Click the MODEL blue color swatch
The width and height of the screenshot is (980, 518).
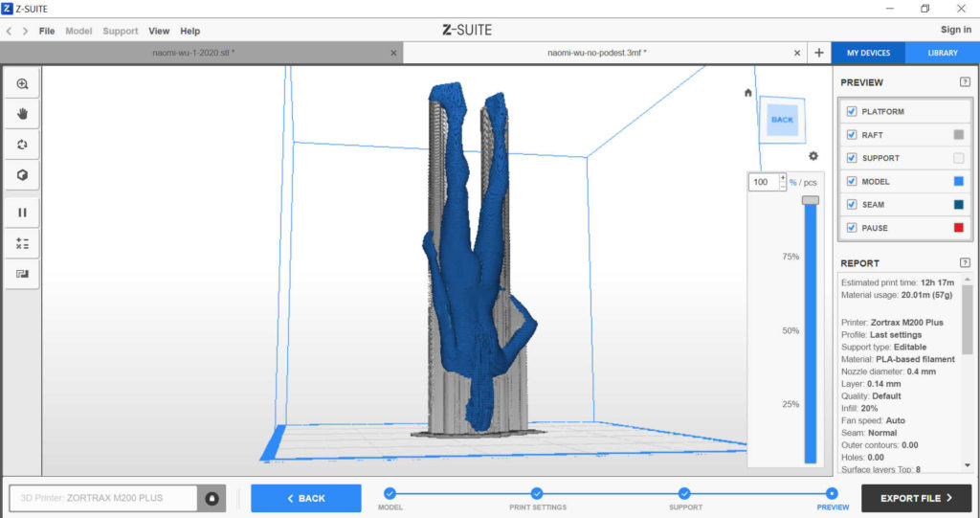tap(958, 181)
